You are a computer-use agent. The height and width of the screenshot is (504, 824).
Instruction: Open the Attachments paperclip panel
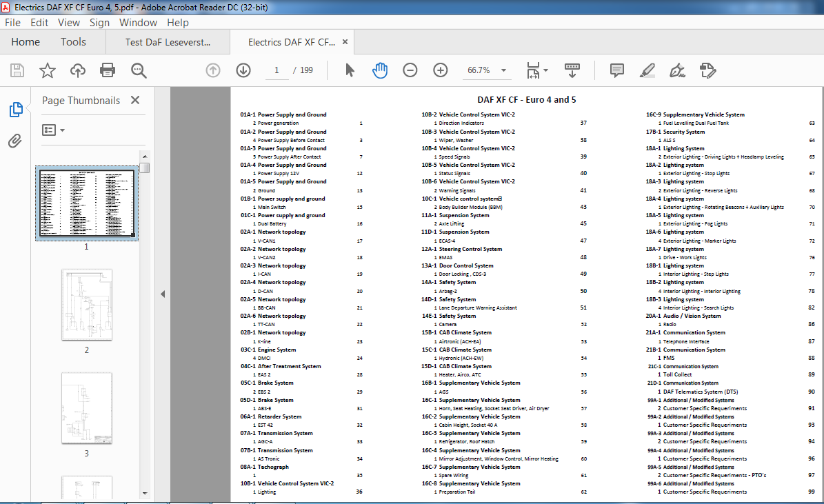14,141
